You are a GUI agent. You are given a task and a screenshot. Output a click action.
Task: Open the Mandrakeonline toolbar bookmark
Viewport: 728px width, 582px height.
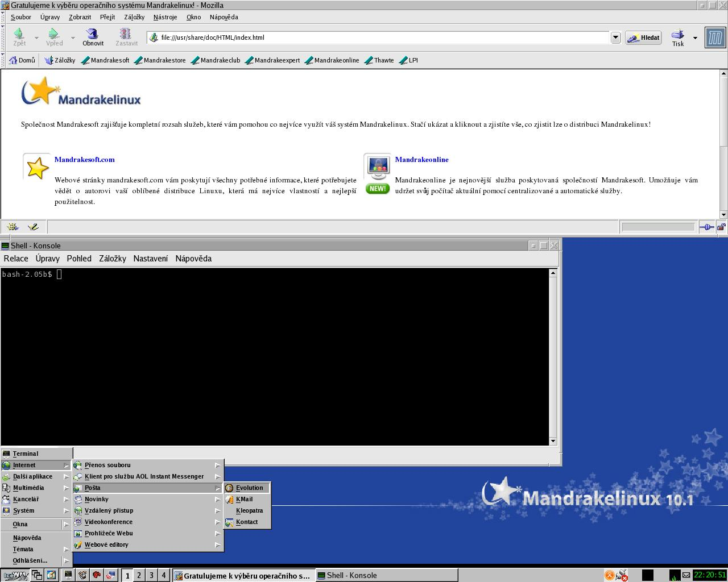(x=332, y=60)
